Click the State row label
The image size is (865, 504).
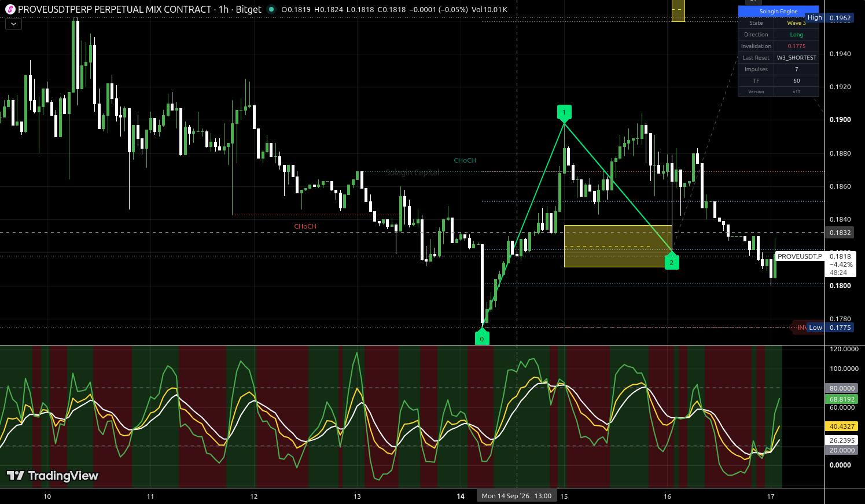[x=756, y=23]
